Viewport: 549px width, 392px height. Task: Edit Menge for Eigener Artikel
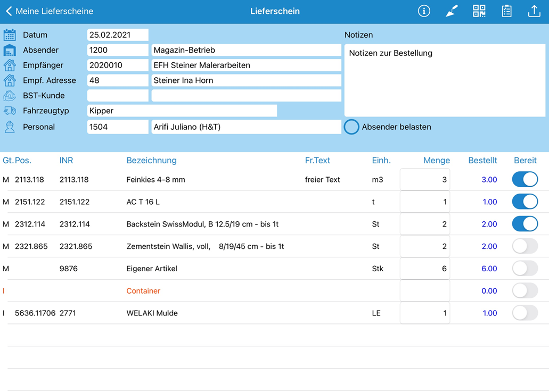point(425,269)
